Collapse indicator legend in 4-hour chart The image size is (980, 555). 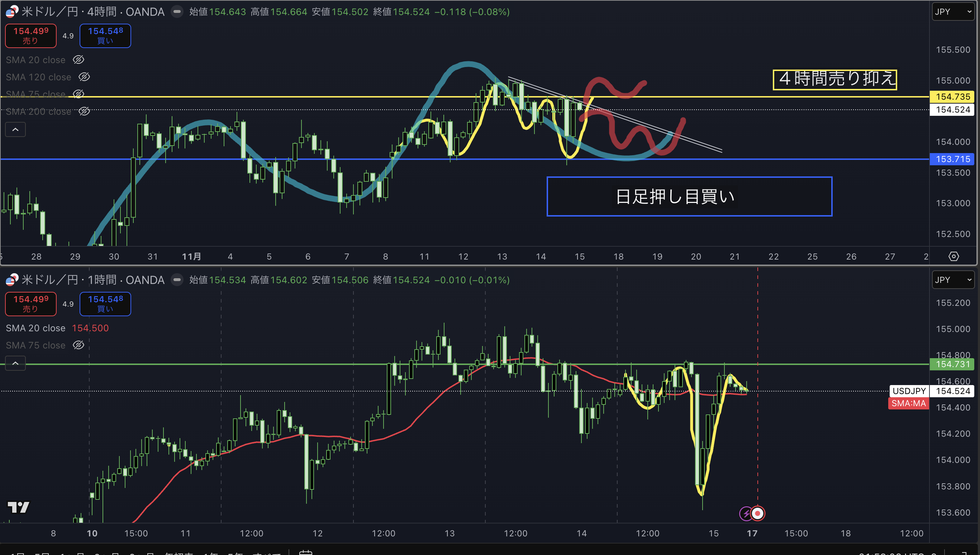tap(15, 129)
